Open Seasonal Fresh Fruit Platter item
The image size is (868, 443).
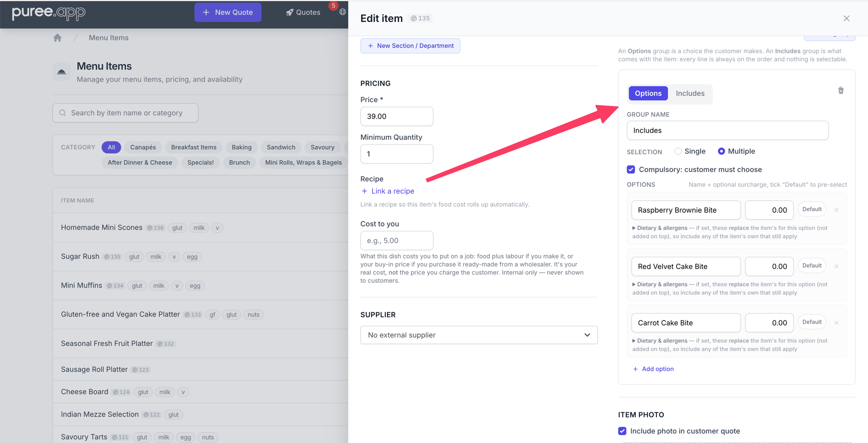click(x=107, y=343)
